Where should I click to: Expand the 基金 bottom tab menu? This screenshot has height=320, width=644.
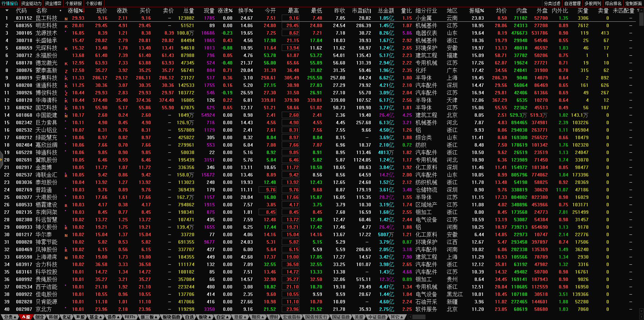(x=95, y=317)
